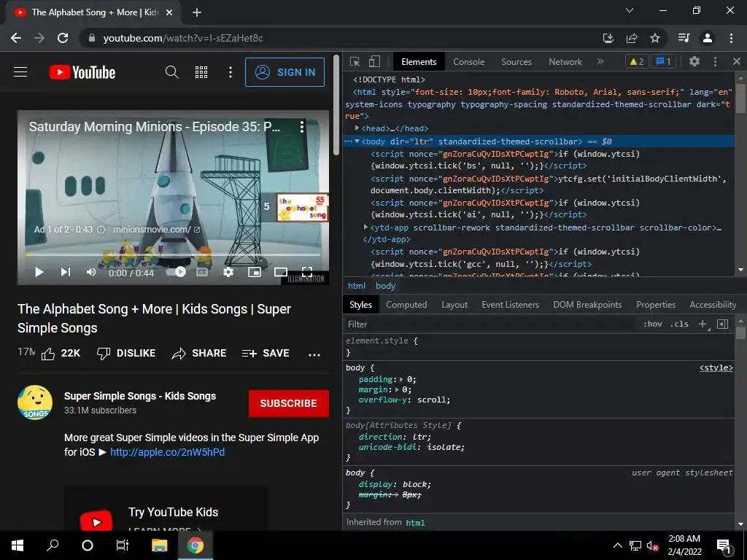Image resolution: width=747 pixels, height=560 pixels.
Task: Mute the video player volume
Action: [91, 272]
